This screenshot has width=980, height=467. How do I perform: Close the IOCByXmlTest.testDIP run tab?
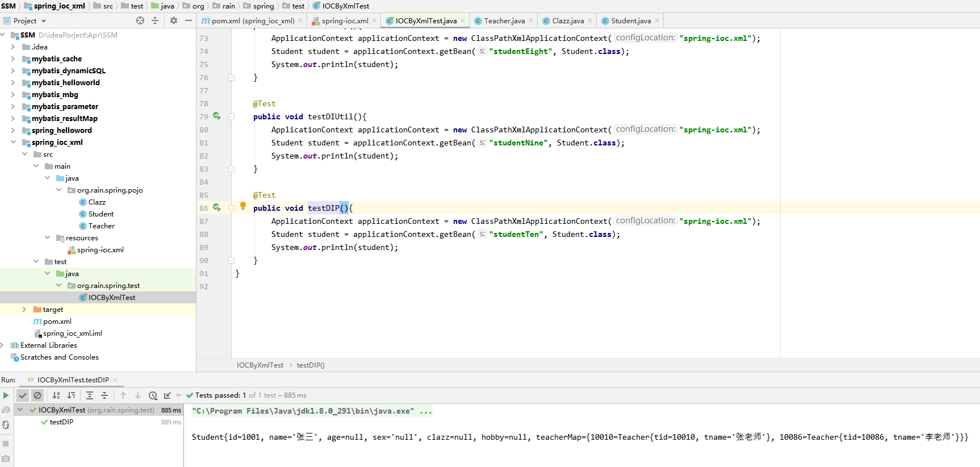pyautogui.click(x=115, y=380)
